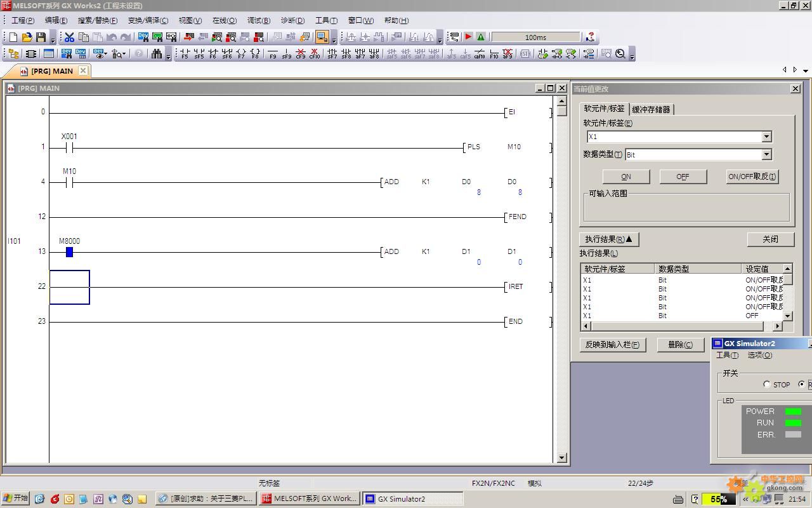Screen dimensions: 812x508
Task: Open the 软元件/标签 device combo box dropdown
Action: point(766,137)
